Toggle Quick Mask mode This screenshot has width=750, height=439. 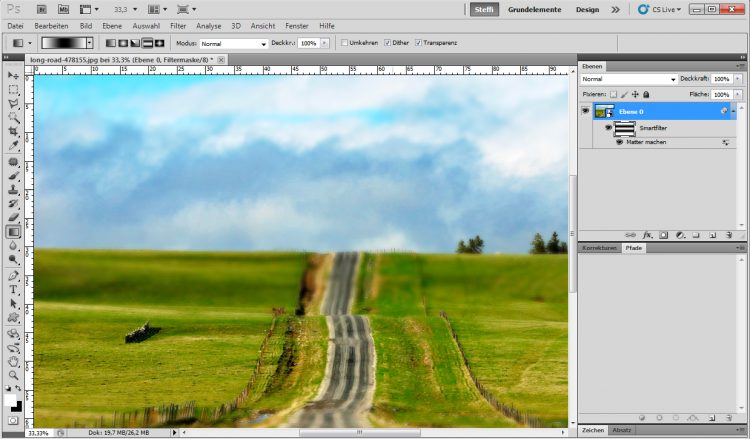13,420
